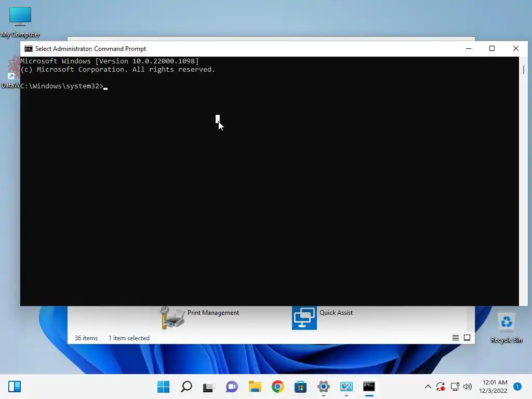This screenshot has width=532, height=399.
Task: Open File Explorer from the taskbar
Action: coord(255,387)
